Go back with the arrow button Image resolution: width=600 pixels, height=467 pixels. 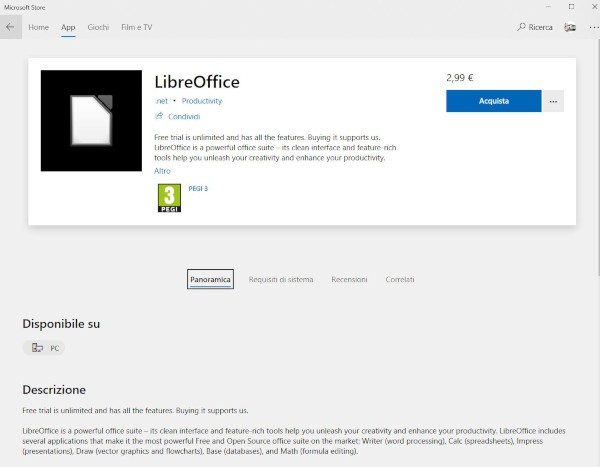(10, 27)
